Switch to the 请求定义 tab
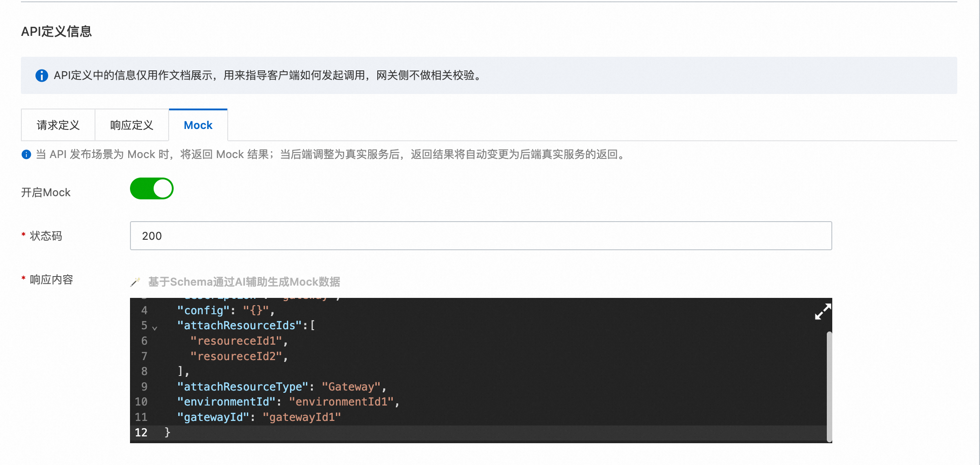The image size is (980, 465). (58, 125)
